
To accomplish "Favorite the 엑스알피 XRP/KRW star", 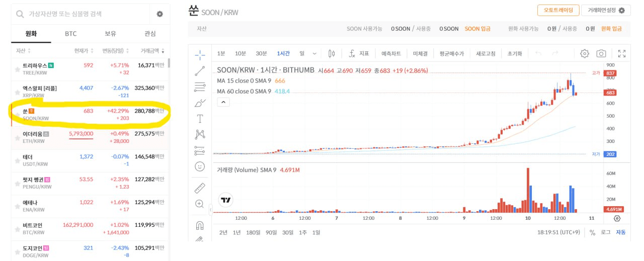I will coord(18,92).
